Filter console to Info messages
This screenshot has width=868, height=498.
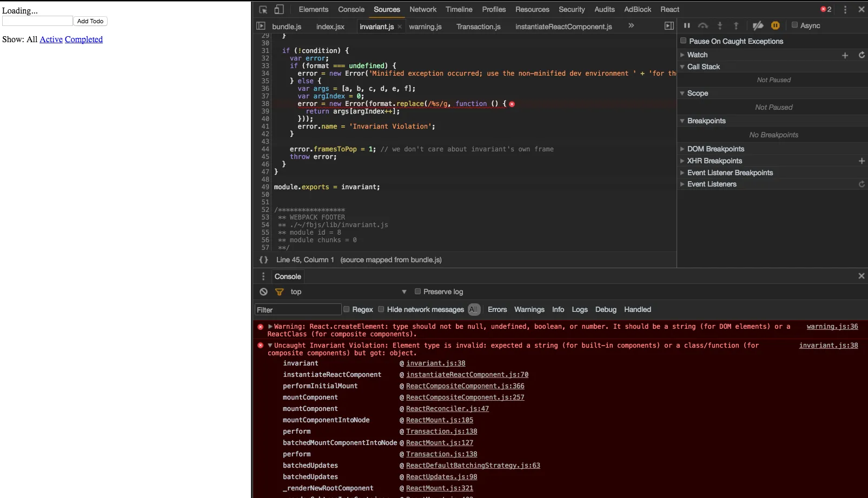click(x=558, y=309)
